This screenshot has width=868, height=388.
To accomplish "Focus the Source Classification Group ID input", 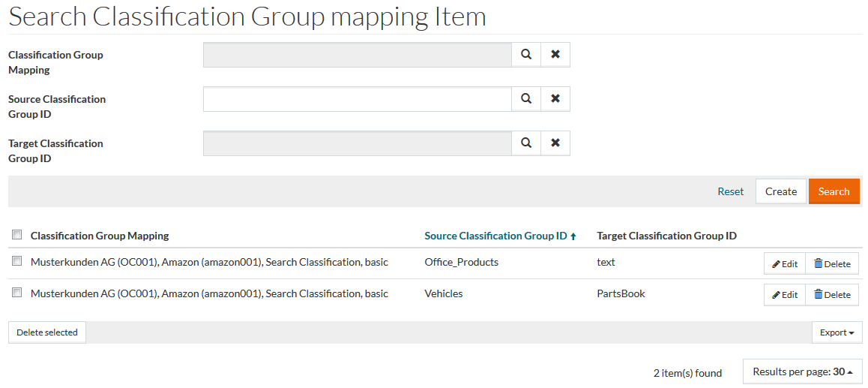I will point(357,99).
